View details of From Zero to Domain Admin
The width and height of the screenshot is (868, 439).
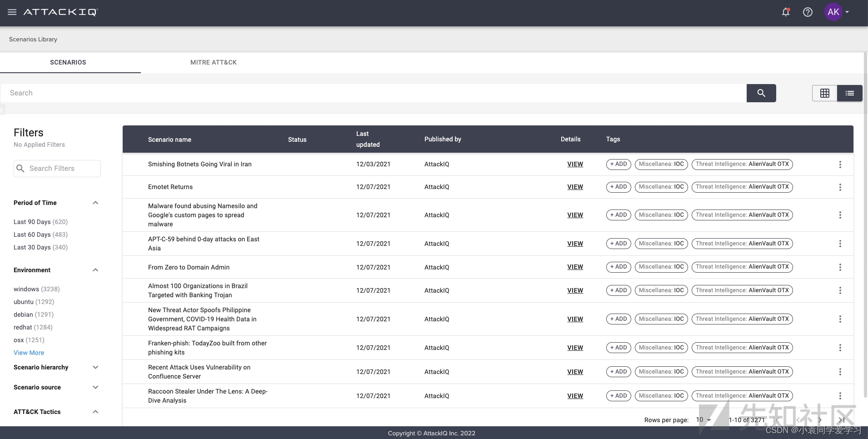[575, 267]
